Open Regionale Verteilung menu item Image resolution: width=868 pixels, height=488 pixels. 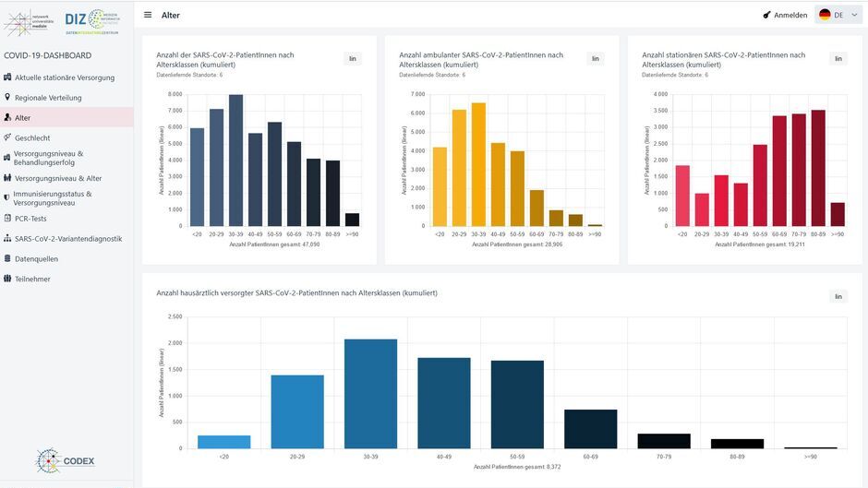(x=66, y=98)
